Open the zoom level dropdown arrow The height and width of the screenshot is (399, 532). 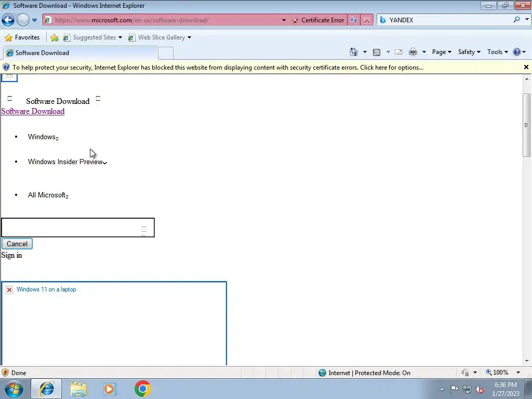pos(518,373)
